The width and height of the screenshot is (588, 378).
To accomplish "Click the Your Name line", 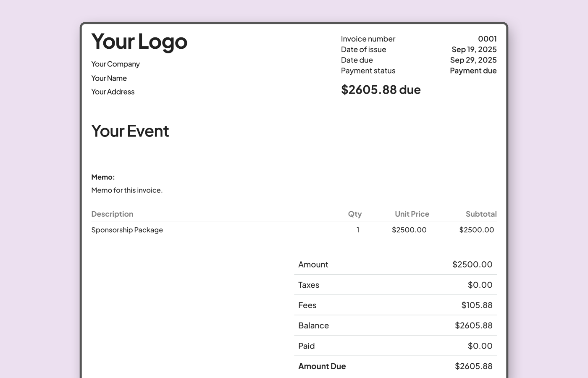I will coord(109,78).
